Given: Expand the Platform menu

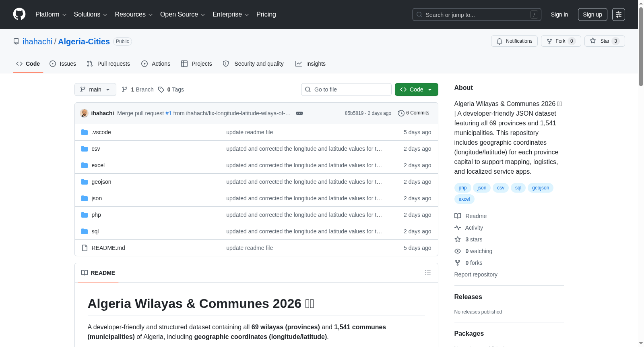Looking at the screenshot, I should click(51, 15).
